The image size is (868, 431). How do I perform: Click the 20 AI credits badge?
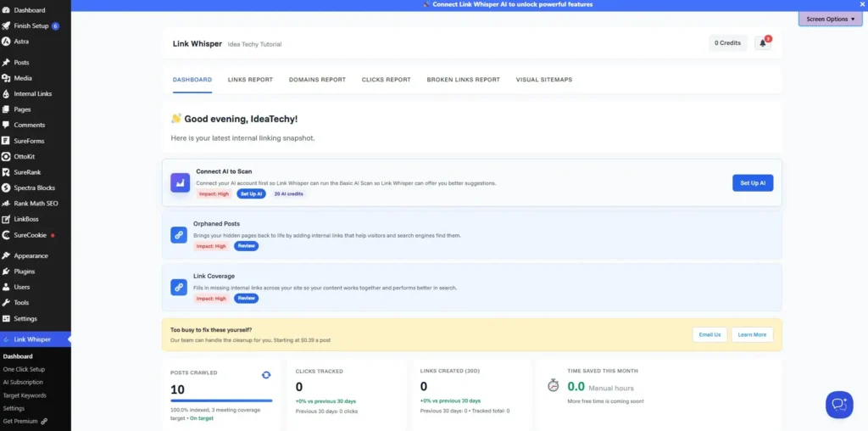tap(288, 194)
